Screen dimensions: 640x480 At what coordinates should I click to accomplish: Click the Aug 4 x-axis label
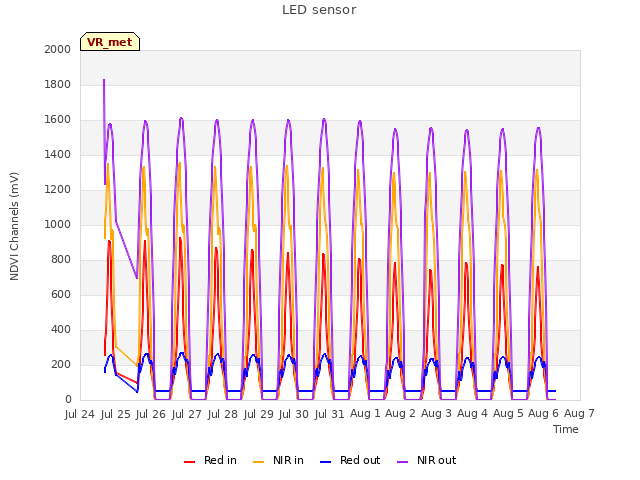tap(472, 413)
